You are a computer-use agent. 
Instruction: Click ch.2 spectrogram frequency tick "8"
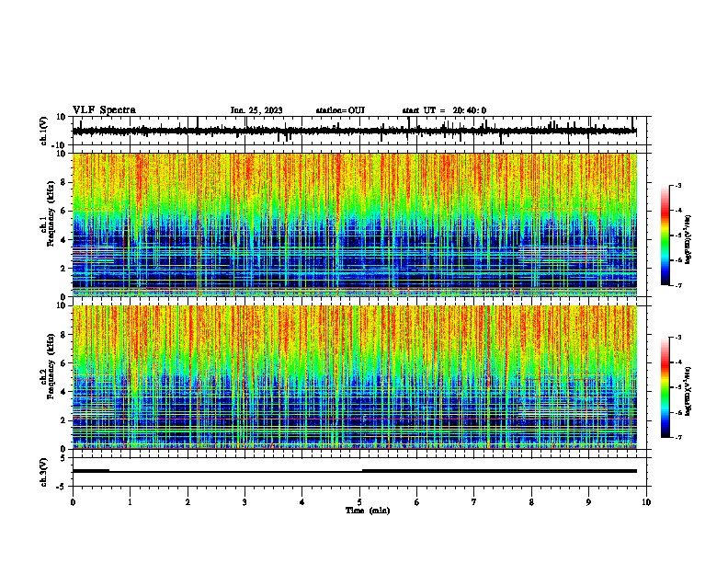[63, 335]
